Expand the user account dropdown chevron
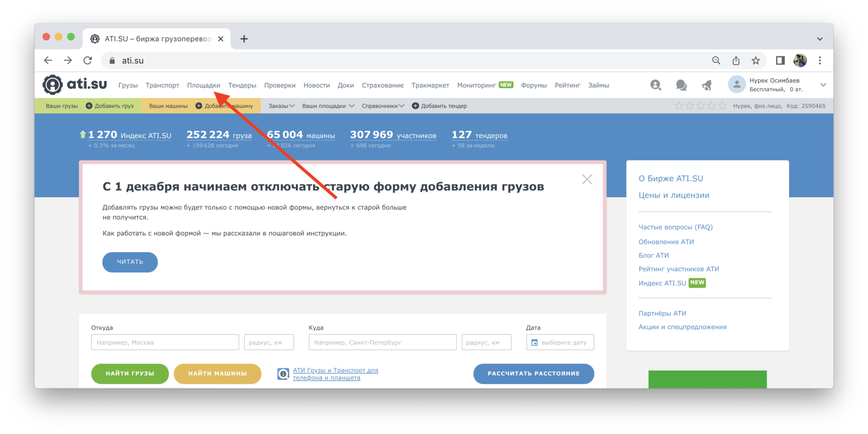 [x=823, y=85]
